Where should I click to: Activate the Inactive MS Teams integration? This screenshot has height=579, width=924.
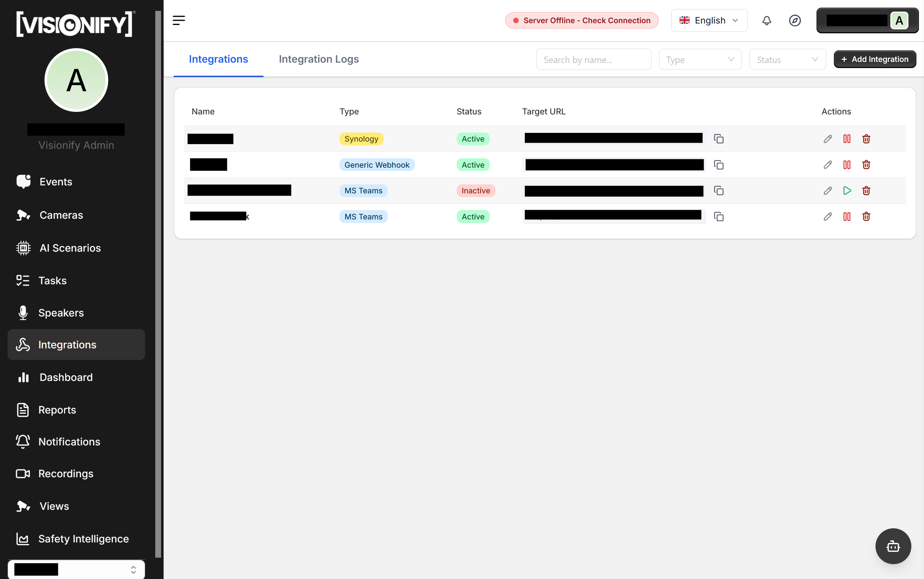[x=847, y=191]
